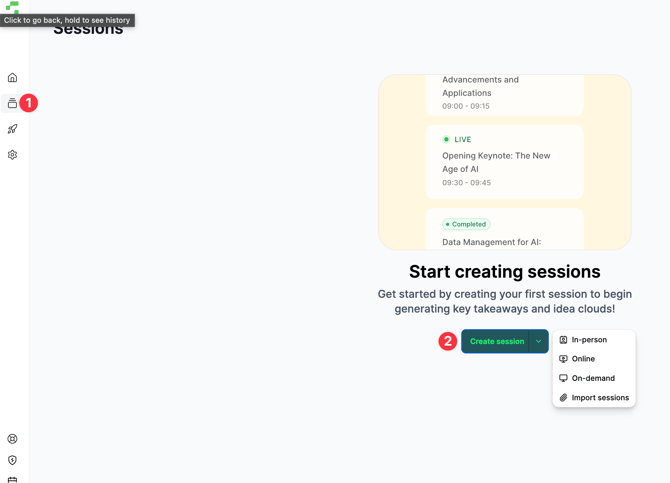The width and height of the screenshot is (670, 483).
Task: Open the Settings gear icon
Action: pyautogui.click(x=12, y=155)
